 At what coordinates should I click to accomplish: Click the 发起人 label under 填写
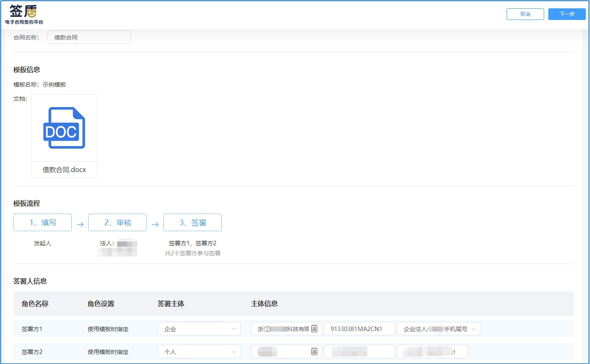pos(43,243)
